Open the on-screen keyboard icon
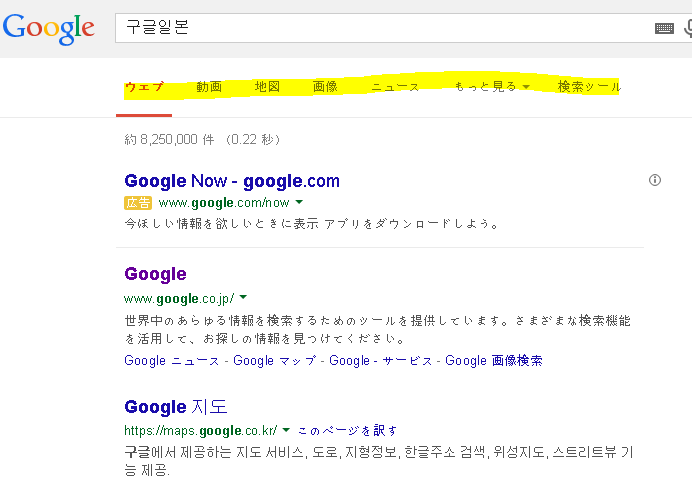Viewport: 692px width, 504px height. pos(664,29)
